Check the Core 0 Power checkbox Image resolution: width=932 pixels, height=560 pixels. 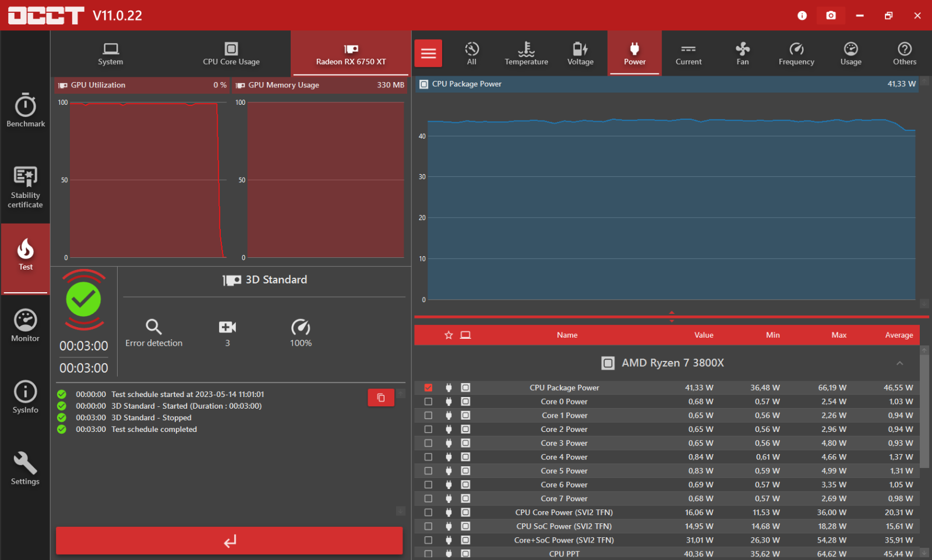(x=429, y=402)
